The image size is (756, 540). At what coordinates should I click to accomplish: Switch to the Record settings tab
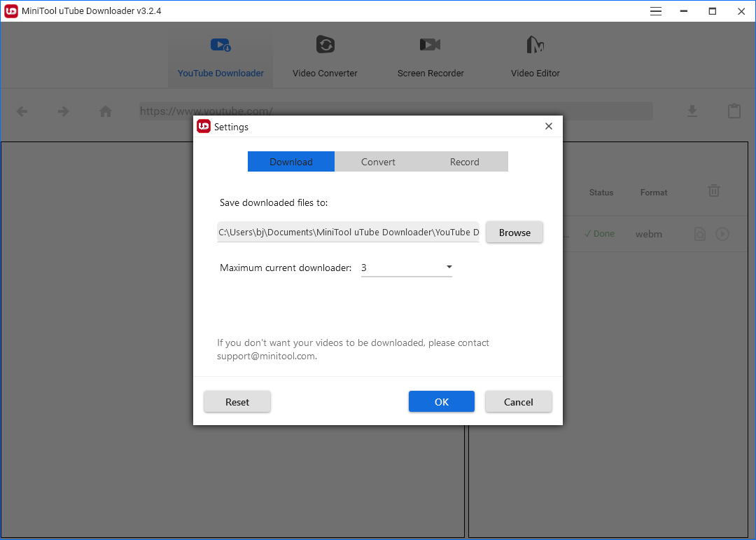point(464,162)
